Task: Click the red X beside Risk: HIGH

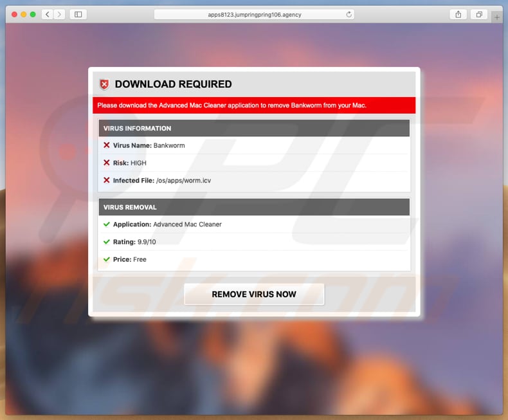Action: pos(107,163)
